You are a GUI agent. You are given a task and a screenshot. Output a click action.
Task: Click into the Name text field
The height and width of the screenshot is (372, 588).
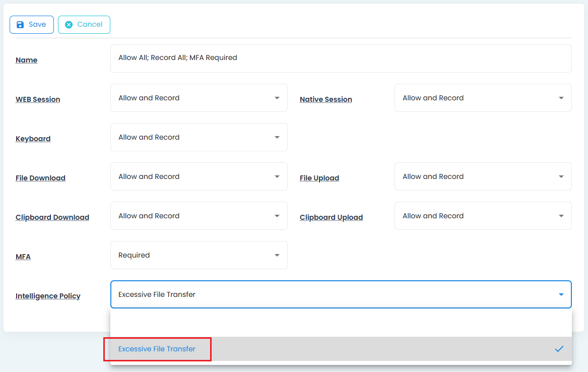point(341,58)
